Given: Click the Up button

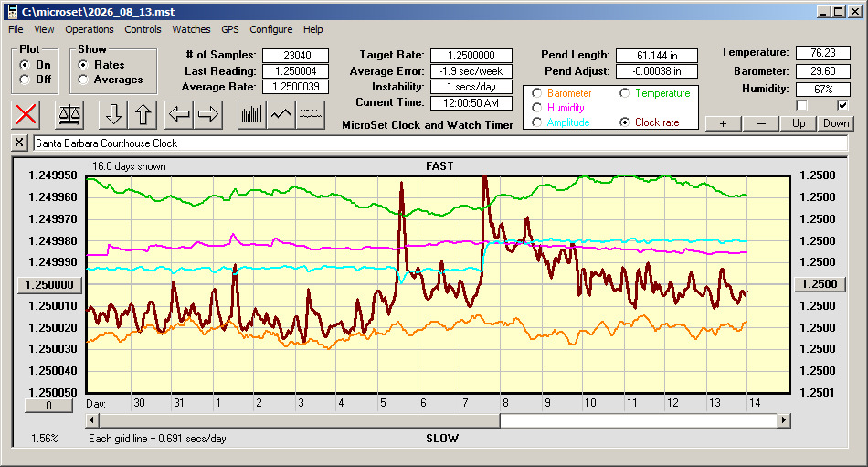Looking at the screenshot, I should (x=799, y=123).
